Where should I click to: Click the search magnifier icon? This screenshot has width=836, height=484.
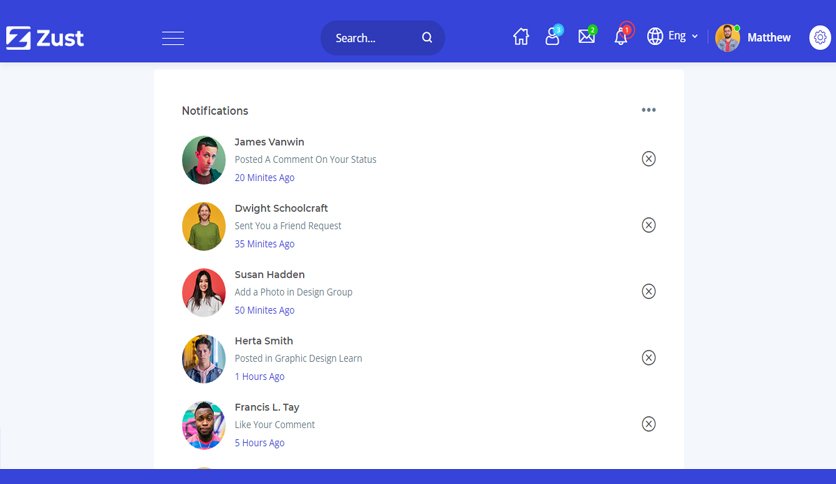tap(427, 37)
